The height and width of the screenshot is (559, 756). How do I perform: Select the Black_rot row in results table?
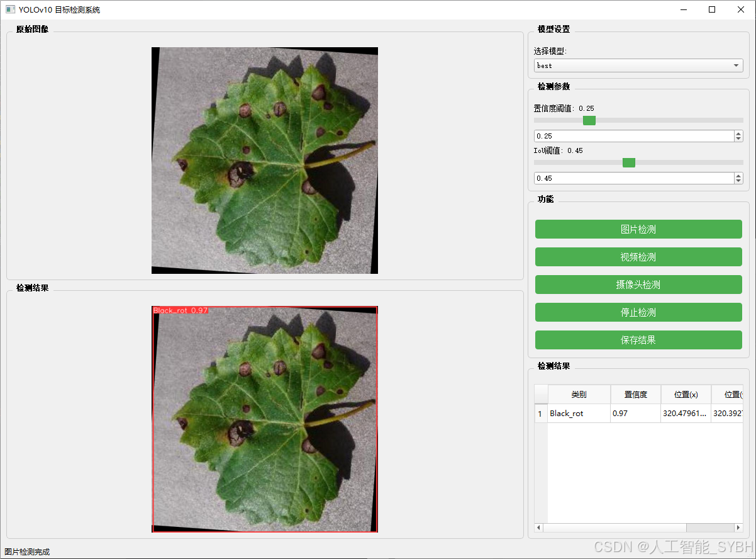579,414
